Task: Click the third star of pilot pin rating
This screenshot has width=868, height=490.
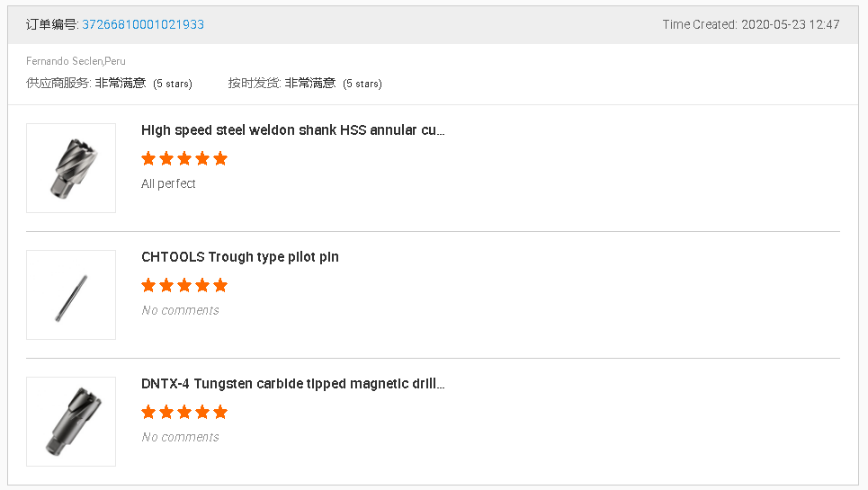Action: [184, 285]
